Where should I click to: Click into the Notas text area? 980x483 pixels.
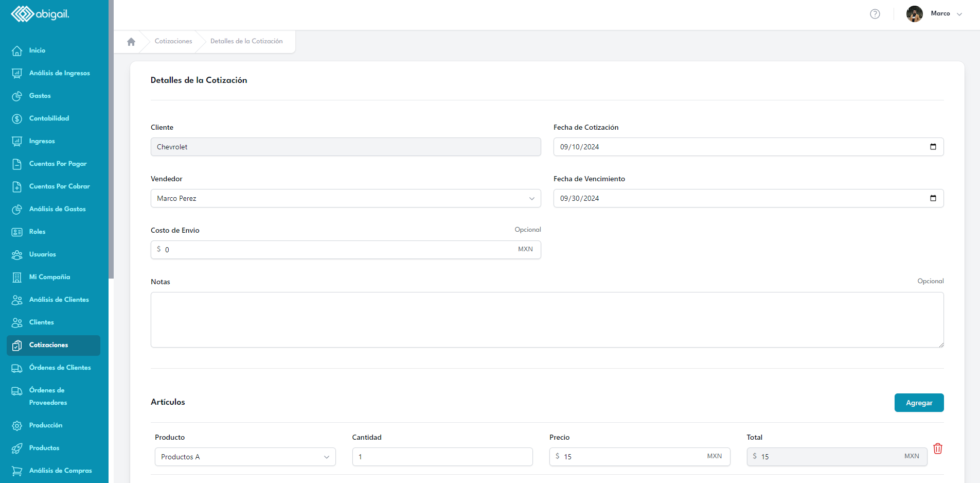coord(547,320)
